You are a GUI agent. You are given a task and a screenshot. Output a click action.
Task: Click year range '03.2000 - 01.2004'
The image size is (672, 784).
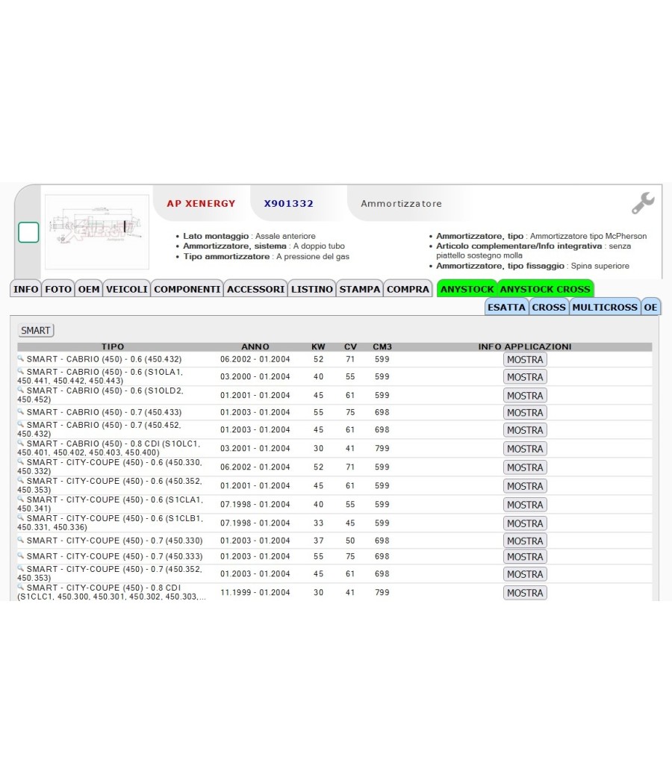255,376
